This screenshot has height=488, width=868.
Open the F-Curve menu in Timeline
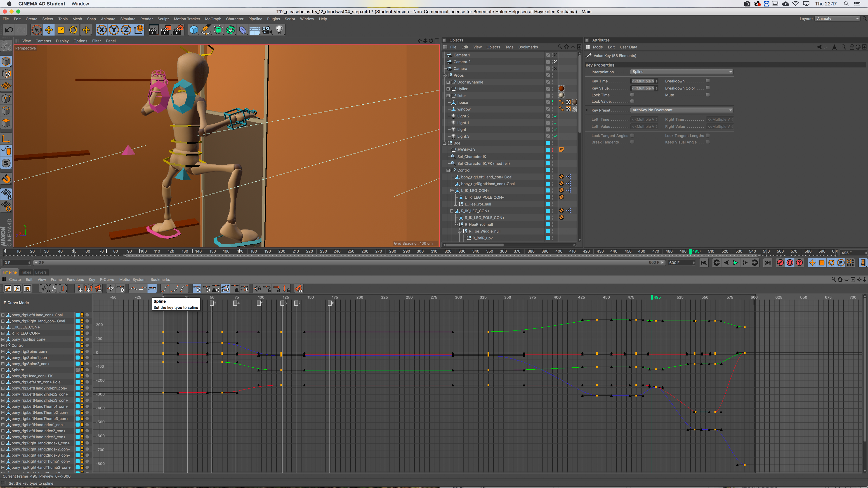pos(107,279)
